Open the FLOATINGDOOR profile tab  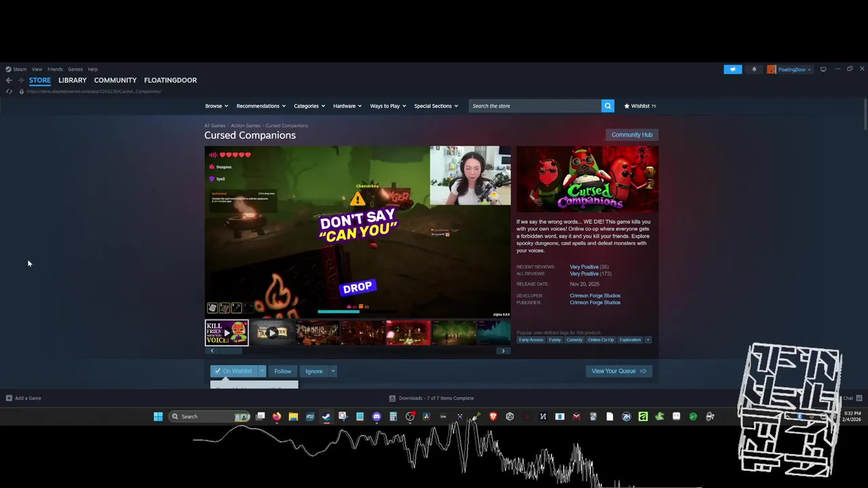tap(170, 80)
